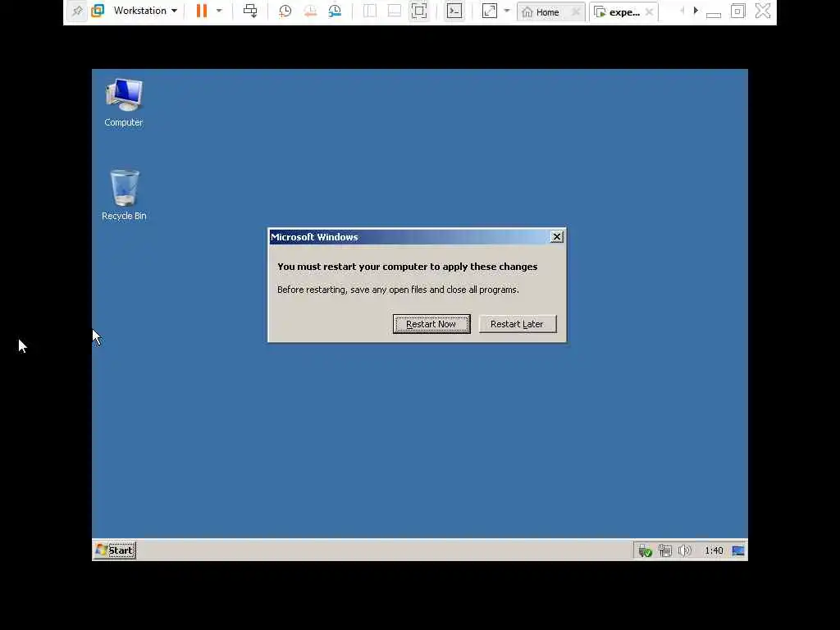Click the VMware Workstation logo icon
The image size is (840, 630).
[98, 11]
